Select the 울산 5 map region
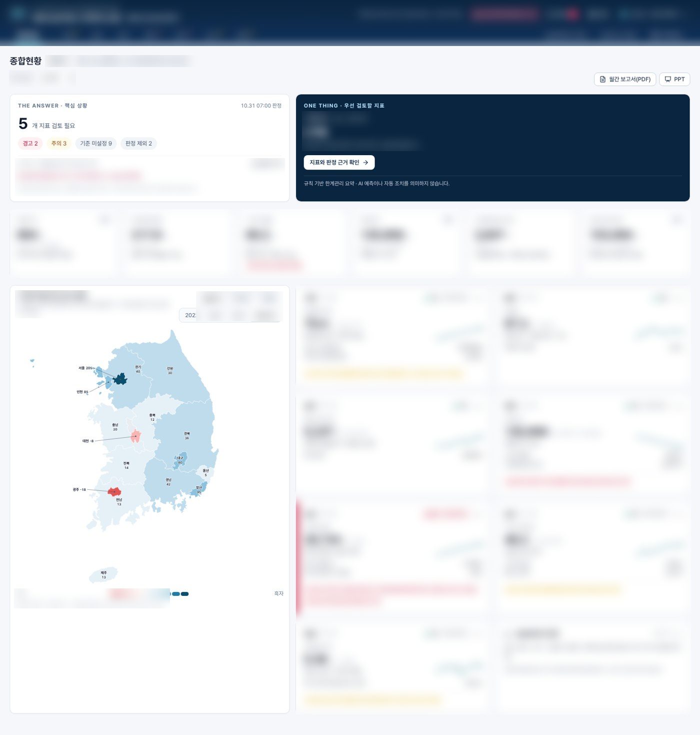 [206, 472]
